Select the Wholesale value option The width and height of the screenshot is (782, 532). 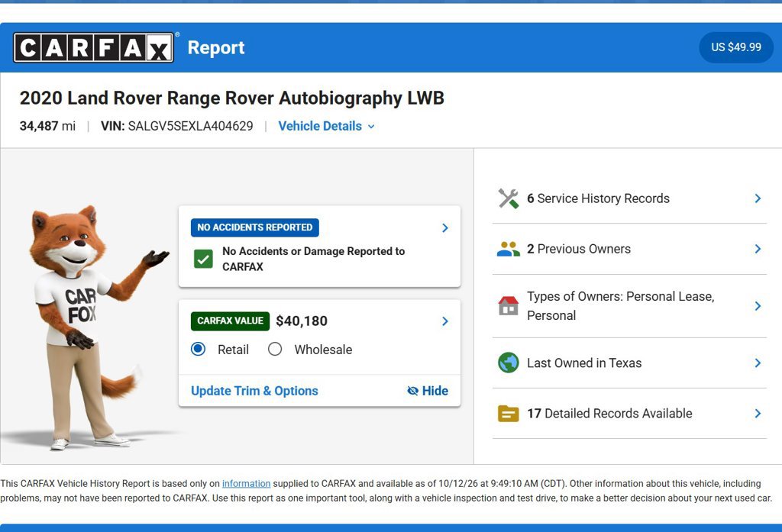tap(275, 349)
